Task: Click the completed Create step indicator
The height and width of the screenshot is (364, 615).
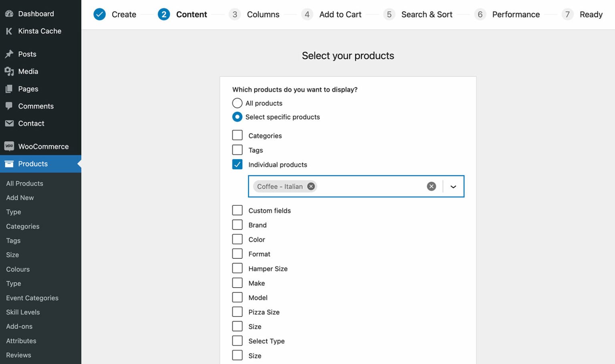Action: coord(100,14)
